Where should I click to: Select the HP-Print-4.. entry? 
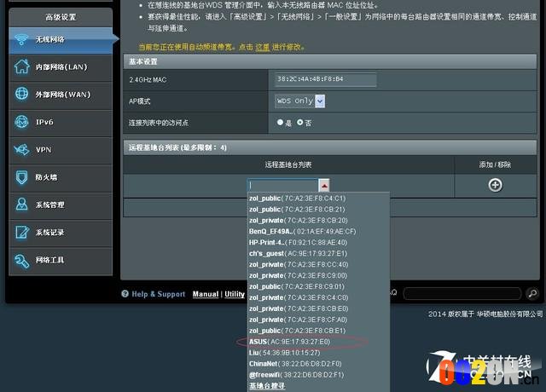pyautogui.click(x=298, y=242)
